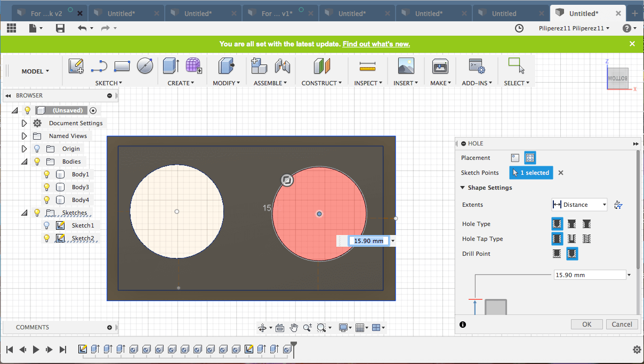
Task: Expand the Document Settings node
Action: click(24, 123)
